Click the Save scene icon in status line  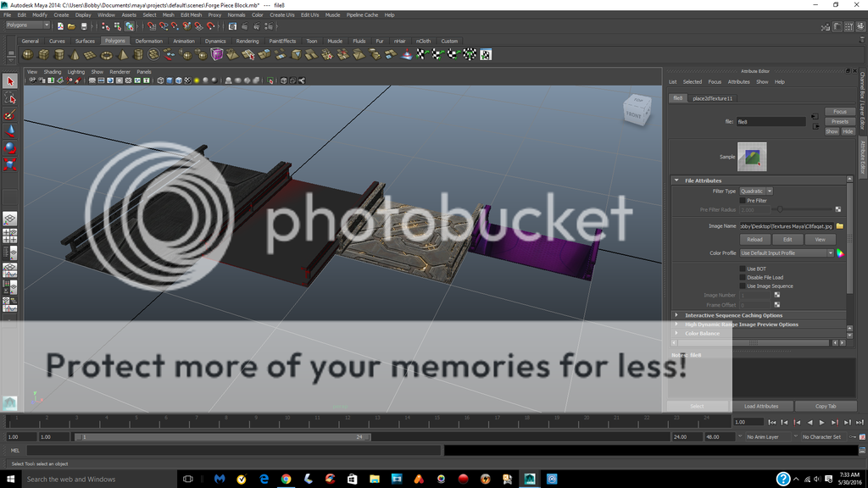tap(84, 26)
